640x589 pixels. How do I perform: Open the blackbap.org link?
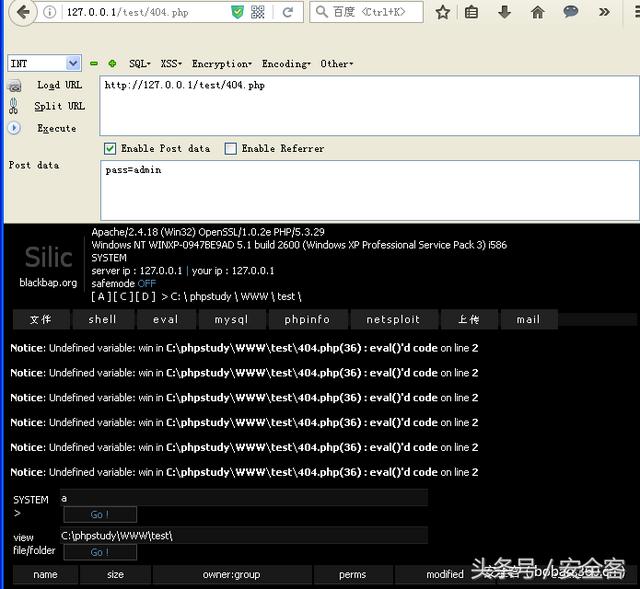tap(48, 282)
